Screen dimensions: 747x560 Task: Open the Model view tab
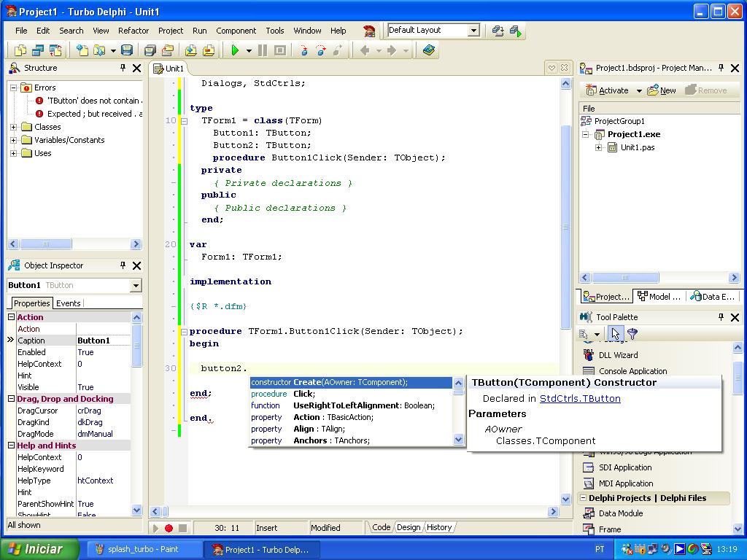click(659, 297)
